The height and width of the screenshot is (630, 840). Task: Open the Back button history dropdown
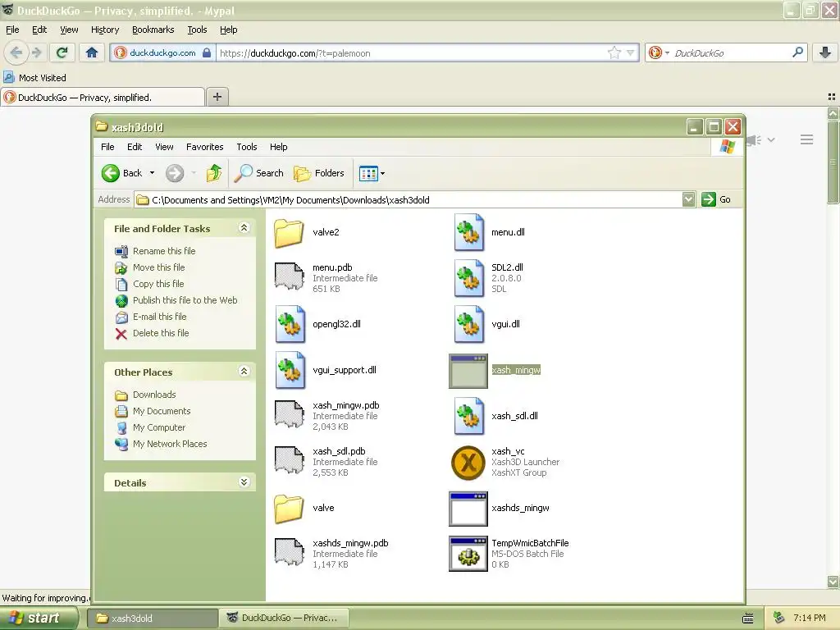(152, 173)
